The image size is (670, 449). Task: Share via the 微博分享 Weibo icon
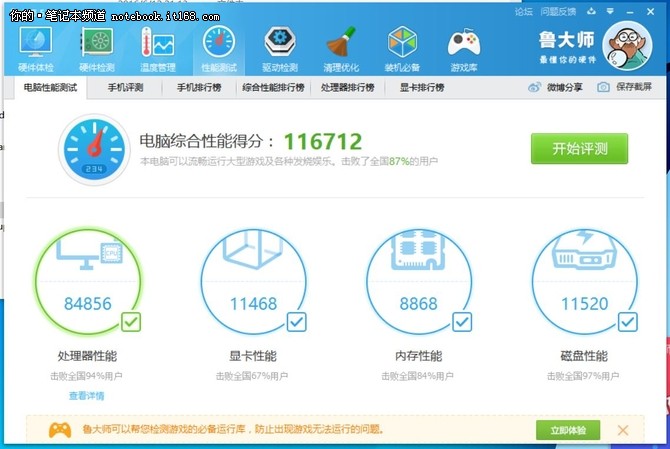coord(535,87)
